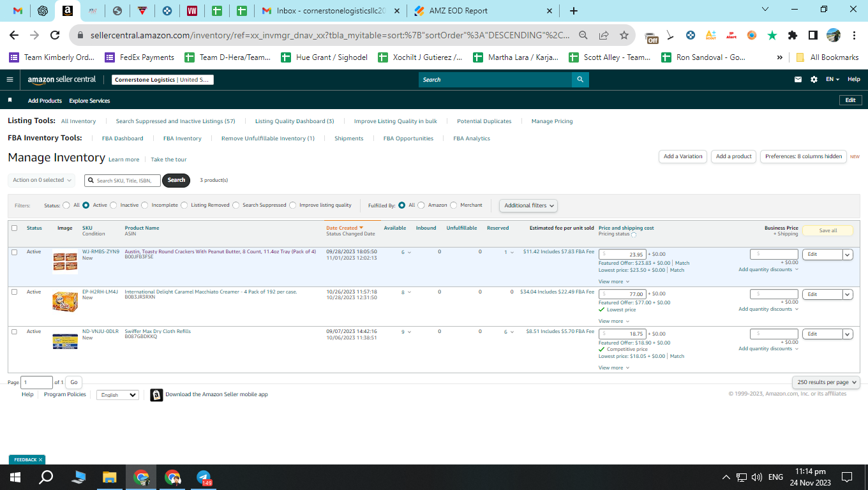Screen dimensions: 868x490
Task: Open Edit dropdown arrow for Austin crackers row
Action: tap(848, 255)
